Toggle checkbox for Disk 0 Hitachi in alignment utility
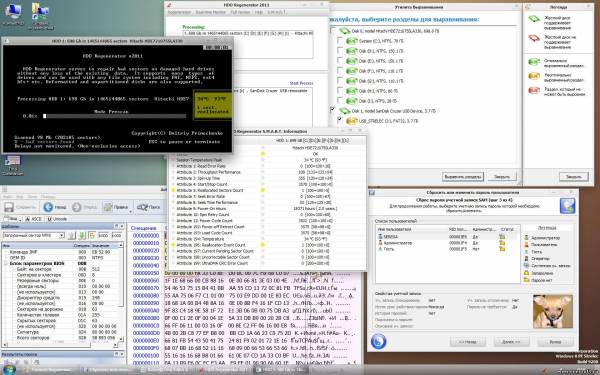The width and height of the screenshot is (600, 375). [333, 30]
